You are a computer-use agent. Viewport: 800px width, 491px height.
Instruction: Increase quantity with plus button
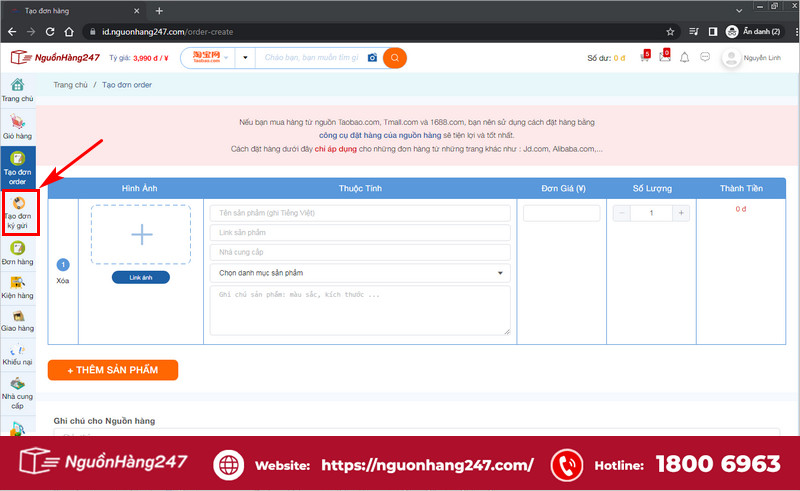tap(681, 213)
